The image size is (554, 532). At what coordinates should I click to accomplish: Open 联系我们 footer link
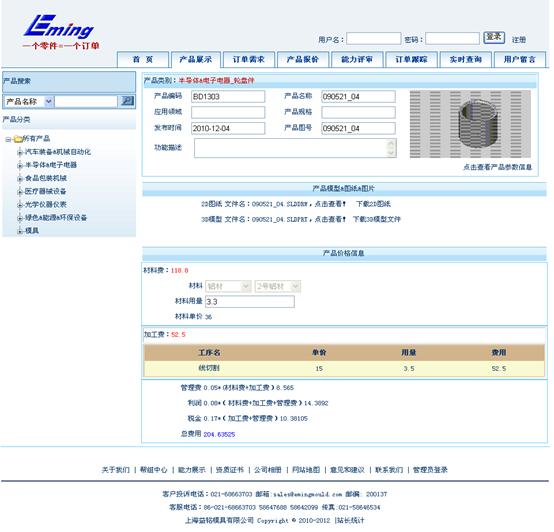click(x=389, y=470)
